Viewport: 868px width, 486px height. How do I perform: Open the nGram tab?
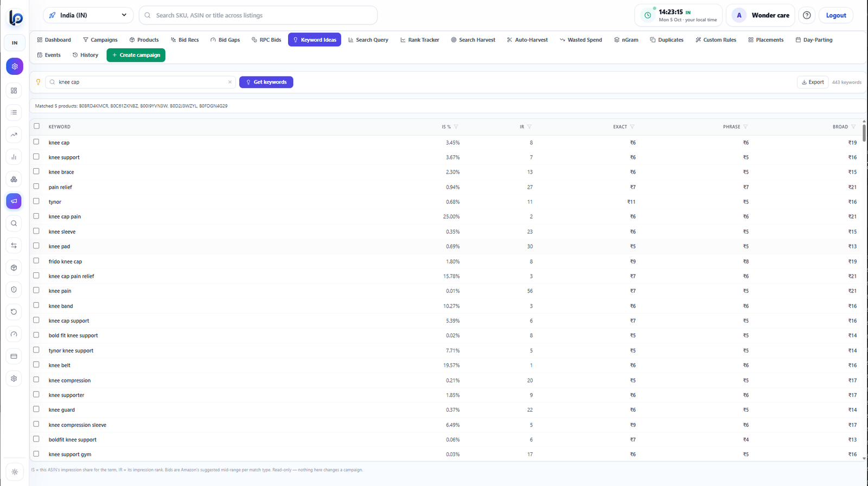coord(626,40)
